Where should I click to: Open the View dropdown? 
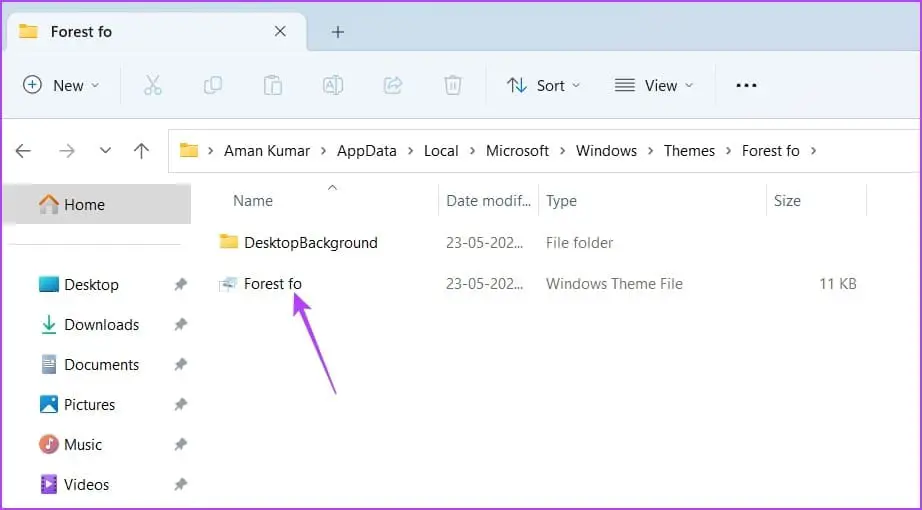[654, 85]
